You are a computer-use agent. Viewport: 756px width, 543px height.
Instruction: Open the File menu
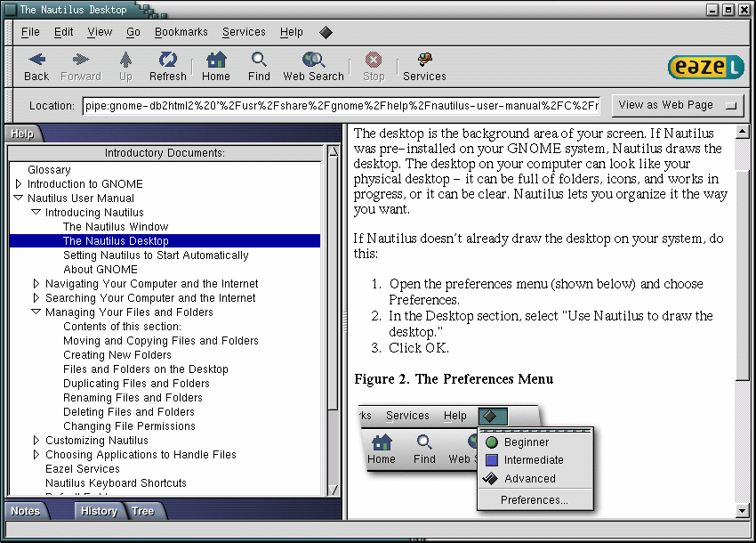click(30, 32)
